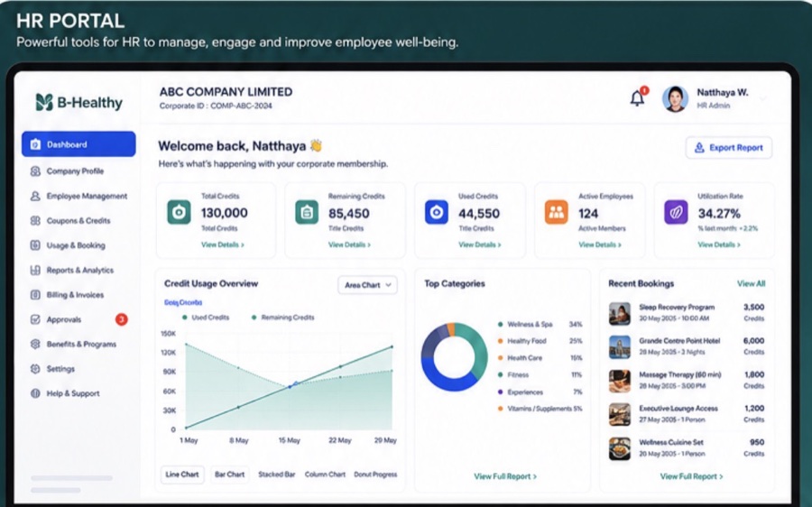The image size is (812, 507).
Task: Click the B-Healthy logo
Action: [78, 103]
